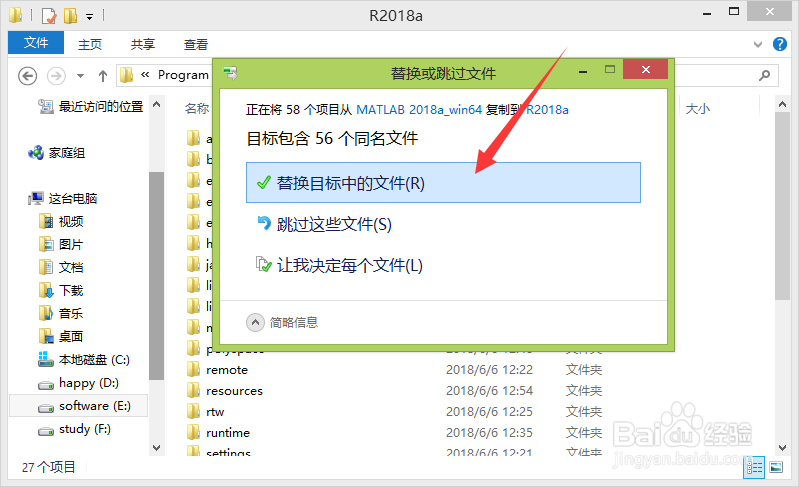Go forward with the forward arrow
This screenshot has height=487, width=799.
(56, 76)
